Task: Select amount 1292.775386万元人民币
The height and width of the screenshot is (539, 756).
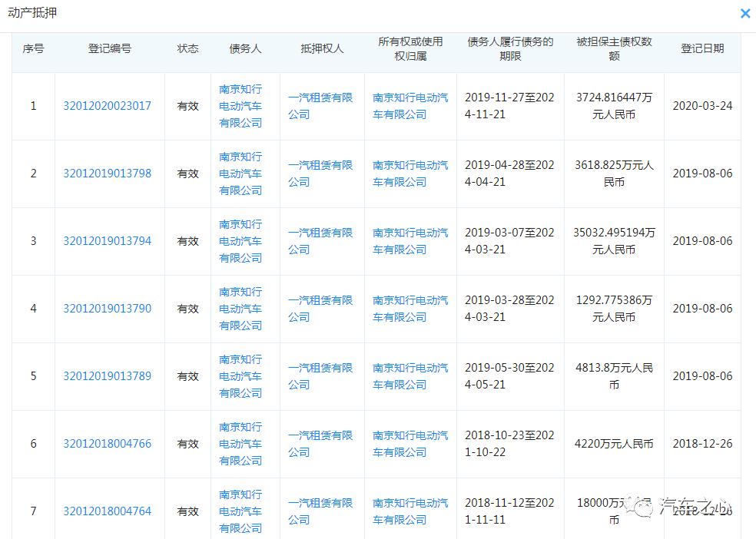Action: click(x=614, y=309)
